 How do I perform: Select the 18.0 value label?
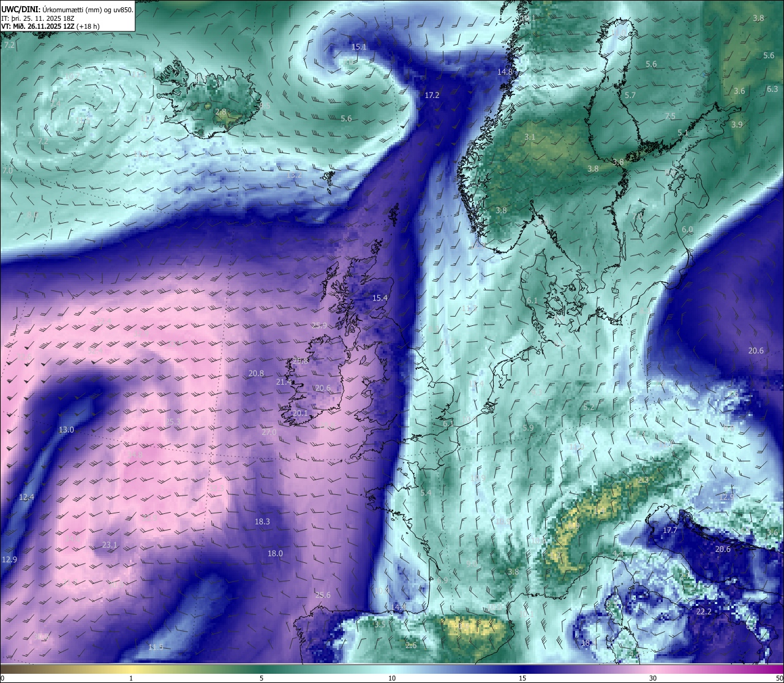(275, 553)
